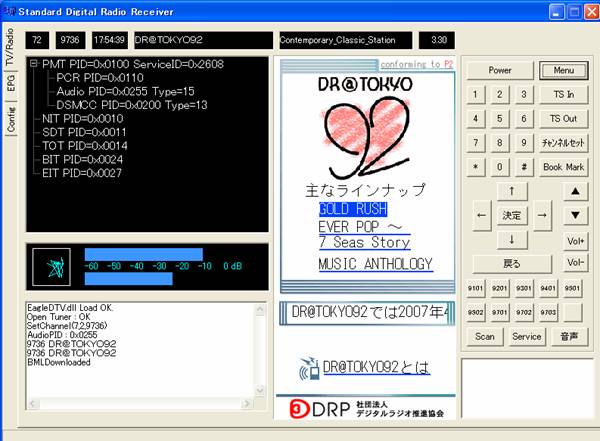Viewport: 600px width, 441px height.
Task: Click the upper audio level meter bar
Action: (143, 255)
